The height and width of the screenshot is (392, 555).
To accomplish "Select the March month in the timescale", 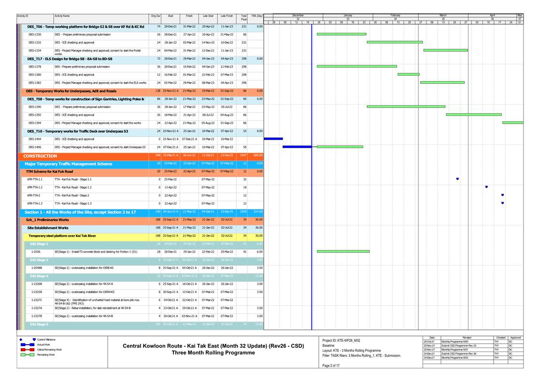I will [x=442, y=15].
